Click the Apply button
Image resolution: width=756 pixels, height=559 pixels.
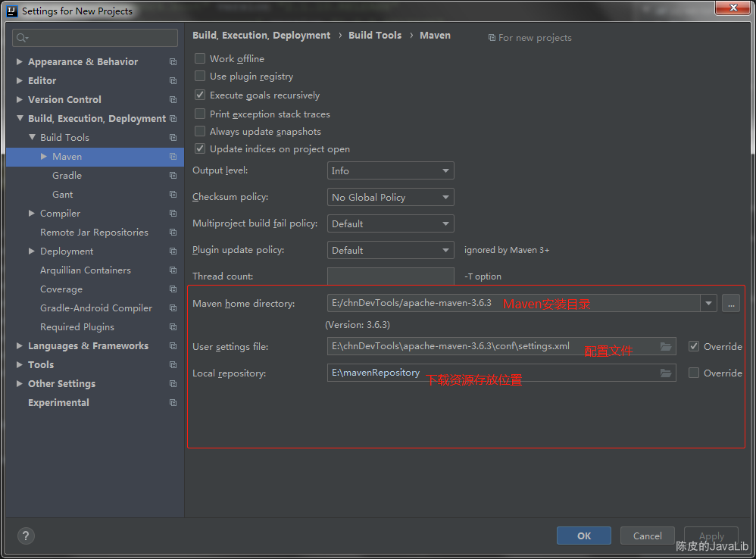pos(711,536)
